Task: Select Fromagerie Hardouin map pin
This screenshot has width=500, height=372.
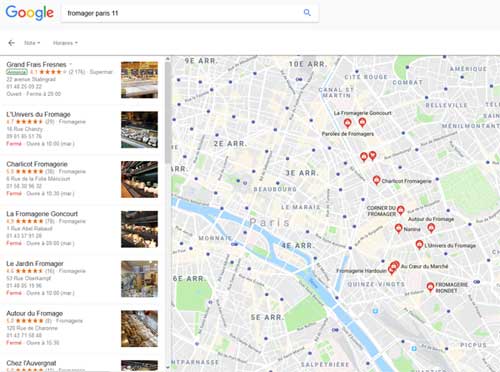Action: tap(392, 270)
